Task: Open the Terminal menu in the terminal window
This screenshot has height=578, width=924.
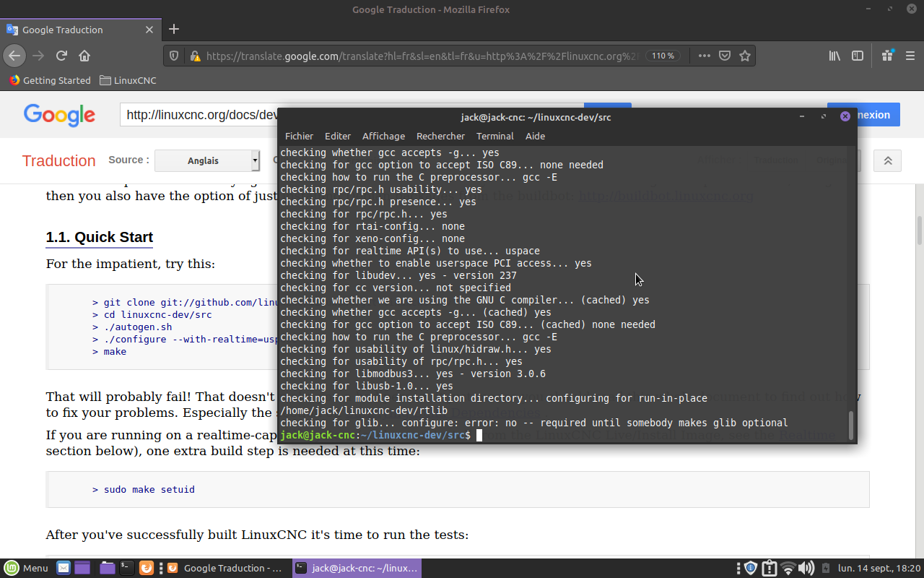Action: pyautogui.click(x=494, y=136)
